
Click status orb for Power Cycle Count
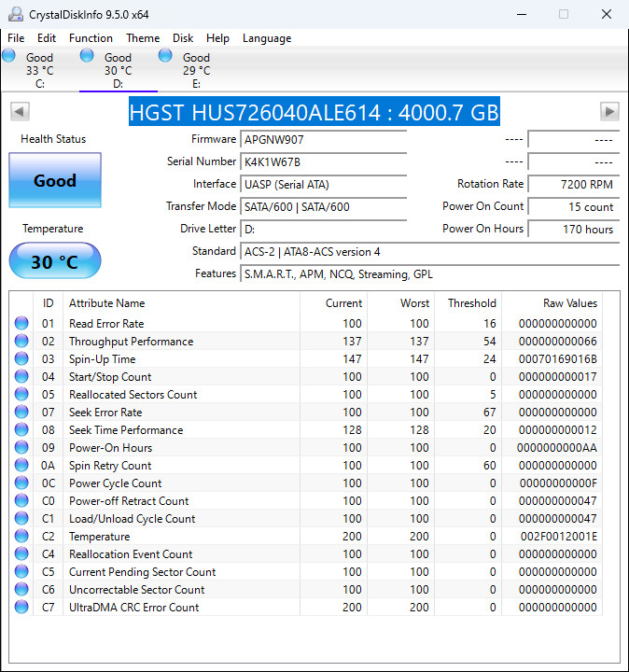click(x=21, y=483)
